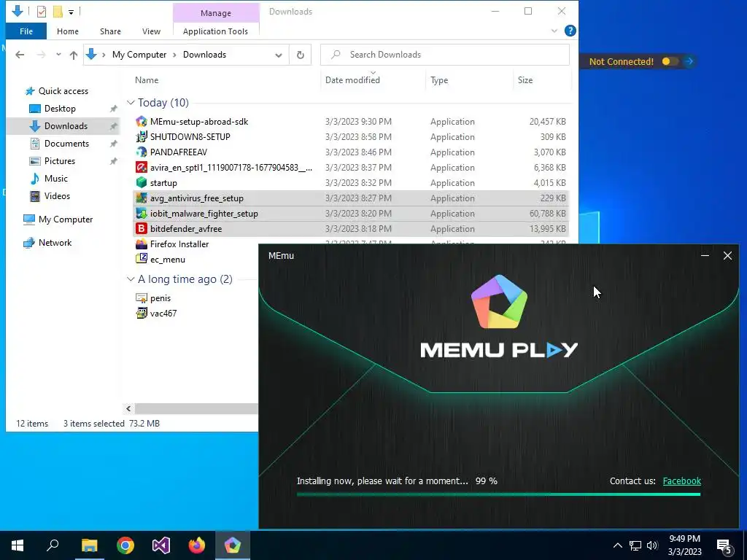Image resolution: width=747 pixels, height=560 pixels.
Task: Open the notification center icon
Action: tap(724, 545)
